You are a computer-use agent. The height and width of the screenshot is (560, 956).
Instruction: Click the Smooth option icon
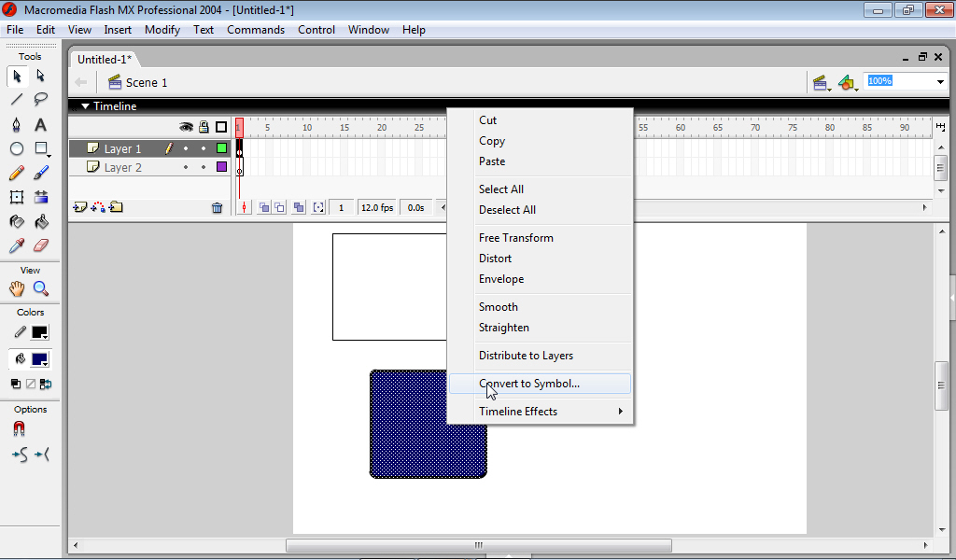click(x=20, y=455)
